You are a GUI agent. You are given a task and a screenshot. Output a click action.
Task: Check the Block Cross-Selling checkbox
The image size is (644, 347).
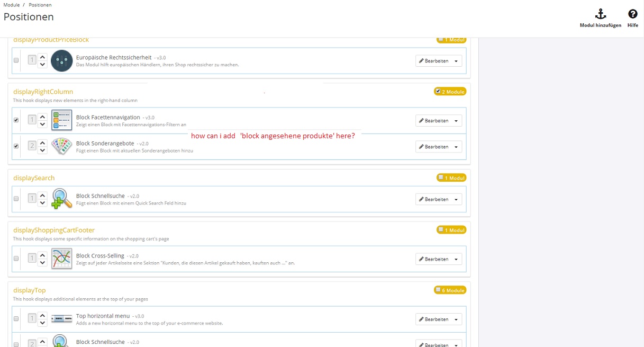tap(16, 259)
